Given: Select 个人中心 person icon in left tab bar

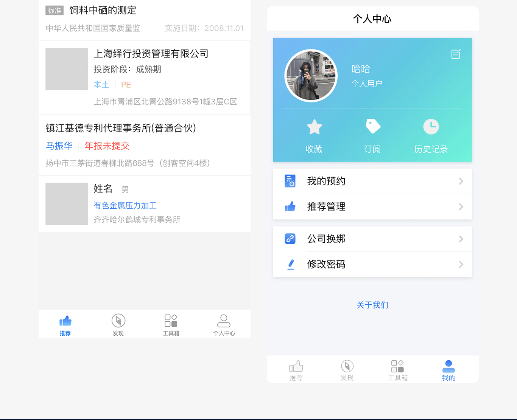Looking at the screenshot, I should [224, 321].
